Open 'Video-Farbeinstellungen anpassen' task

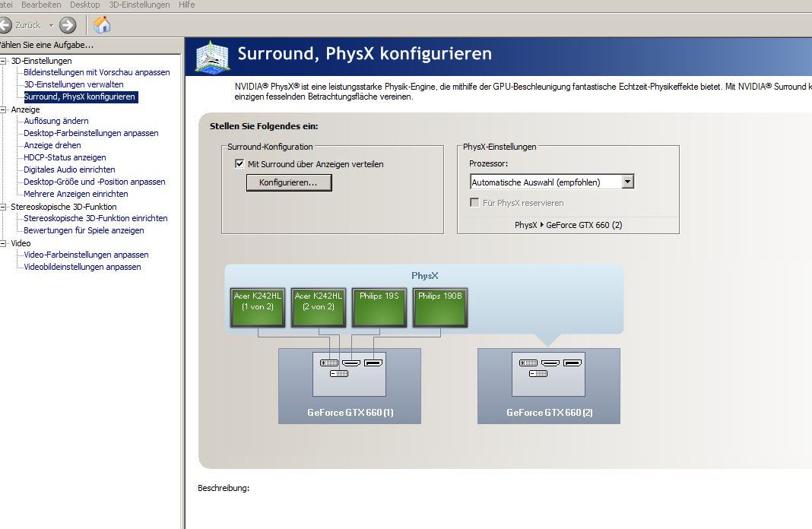point(86,255)
